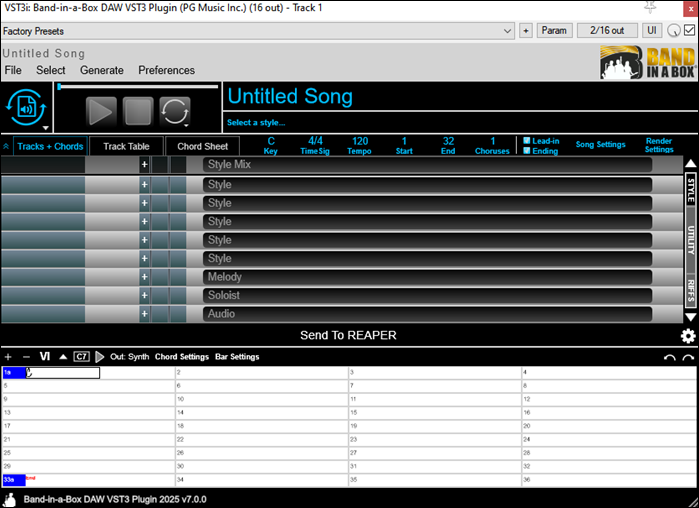Select the RIFFS vertical side tab
This screenshot has height=508, width=699.
pos(691,291)
